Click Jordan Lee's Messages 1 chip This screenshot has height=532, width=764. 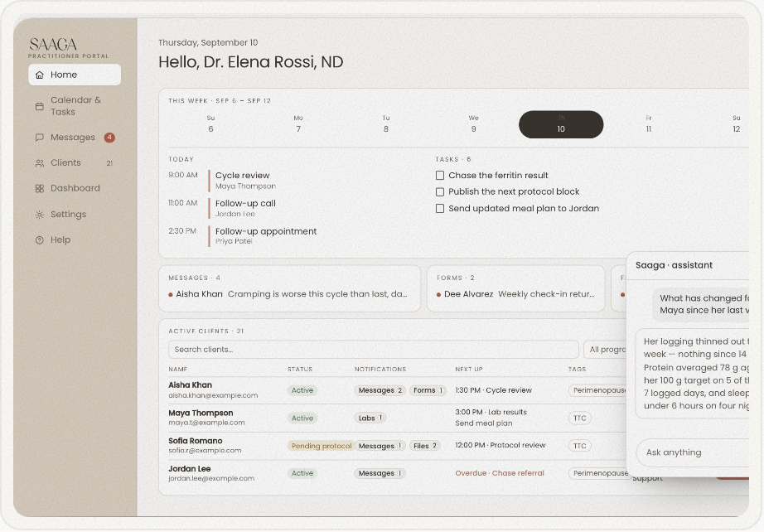coord(380,473)
